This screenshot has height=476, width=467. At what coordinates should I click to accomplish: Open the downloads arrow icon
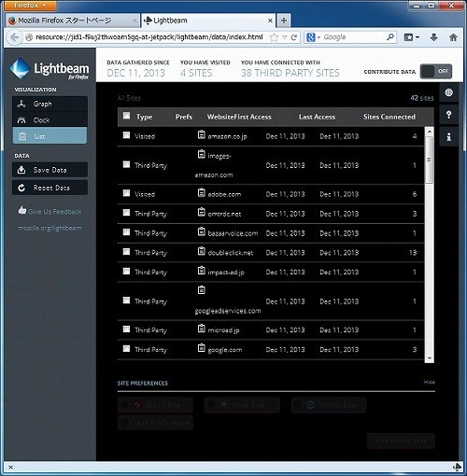tap(433, 37)
